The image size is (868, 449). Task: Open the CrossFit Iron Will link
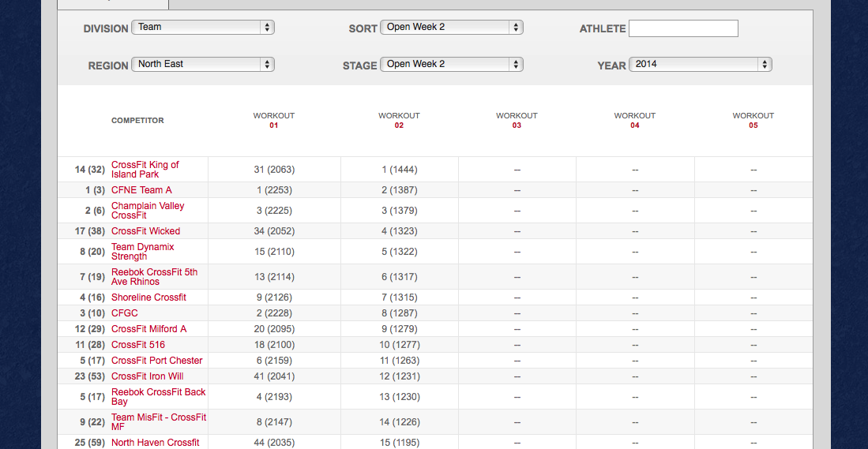[147, 376]
